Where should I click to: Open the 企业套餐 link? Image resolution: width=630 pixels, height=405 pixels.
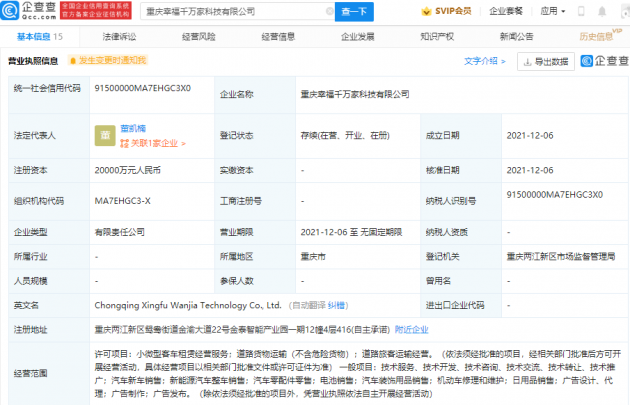(506, 11)
